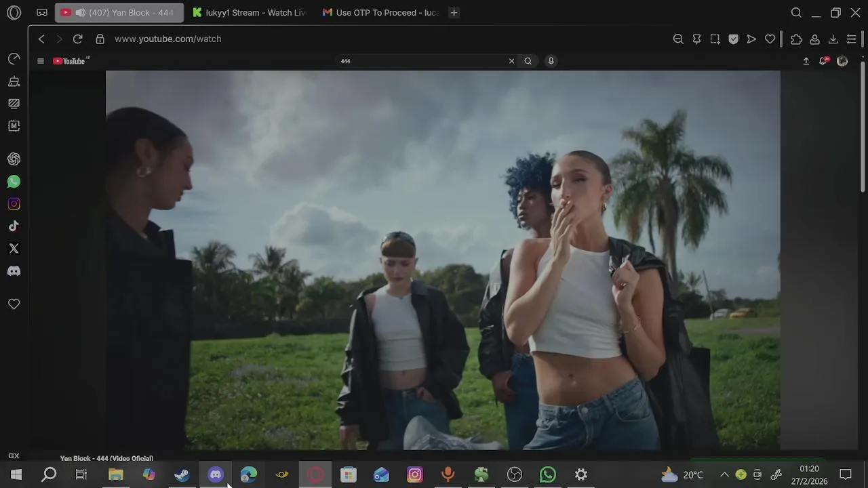Open Discord from the Windows taskbar
This screenshot has width=868, height=488.
click(x=216, y=474)
